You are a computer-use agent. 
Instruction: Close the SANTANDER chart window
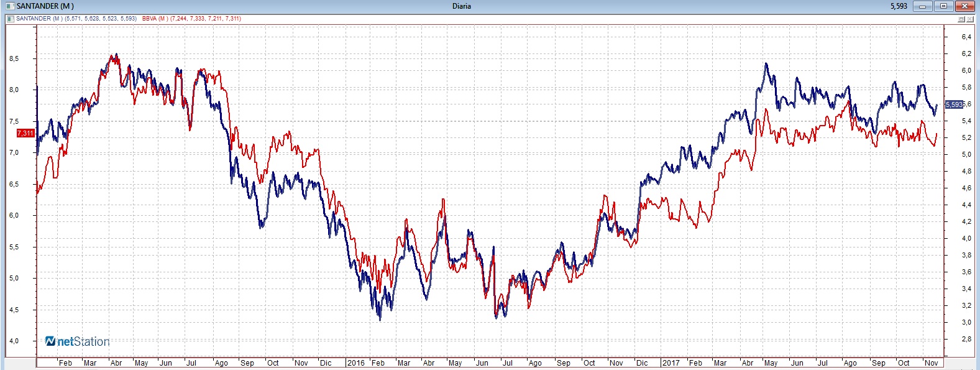click(964, 6)
